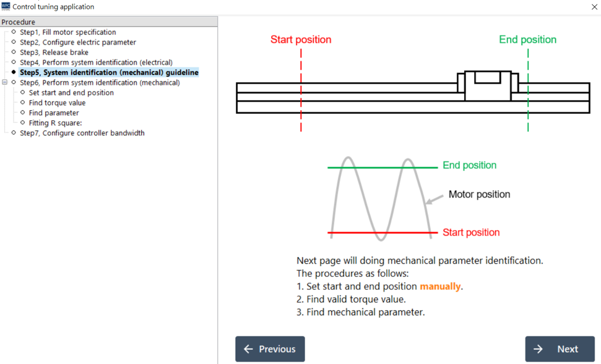Select the Fitting R square item
This screenshot has width=601, height=364.
pos(56,123)
